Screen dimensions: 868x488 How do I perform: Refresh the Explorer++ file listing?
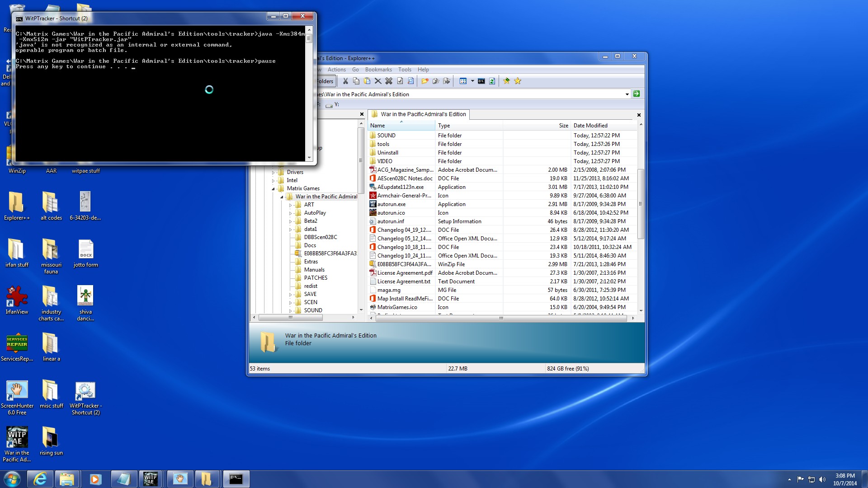point(492,81)
